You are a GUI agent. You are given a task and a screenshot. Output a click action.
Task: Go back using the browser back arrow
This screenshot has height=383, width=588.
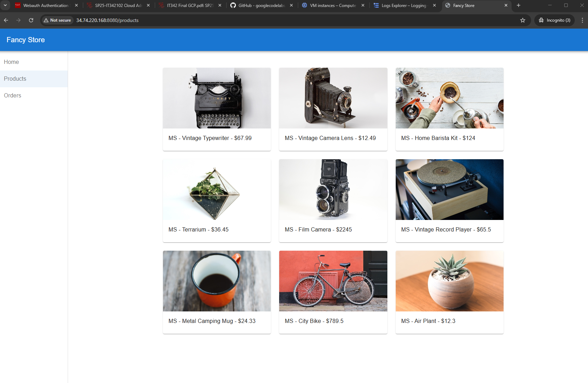[6, 20]
